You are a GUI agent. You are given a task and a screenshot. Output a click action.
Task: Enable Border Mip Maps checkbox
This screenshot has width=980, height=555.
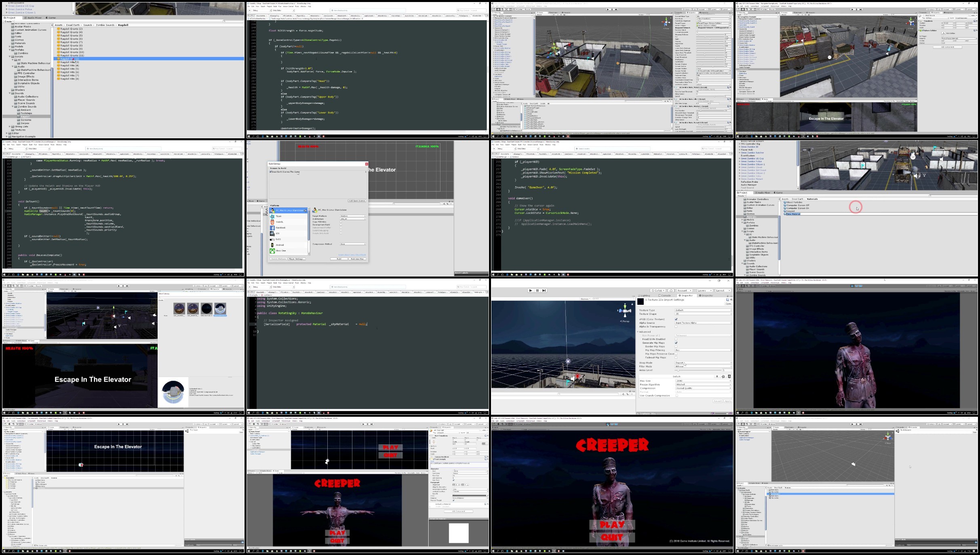click(x=676, y=346)
